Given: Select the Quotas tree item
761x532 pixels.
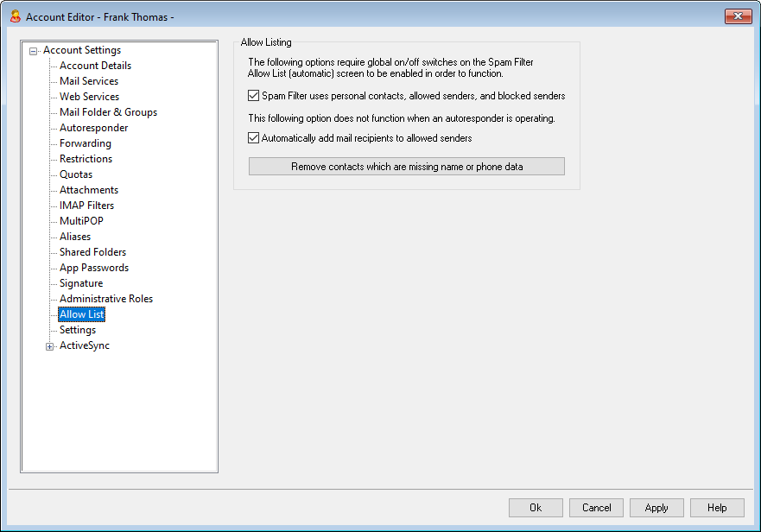Looking at the screenshot, I should click(x=76, y=174).
